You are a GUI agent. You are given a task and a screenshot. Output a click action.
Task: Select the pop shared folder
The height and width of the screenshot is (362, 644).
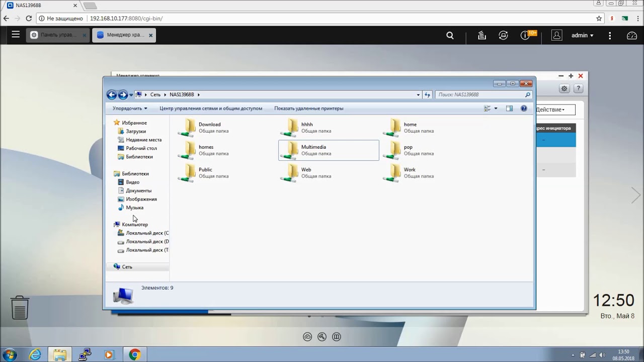[x=408, y=150]
